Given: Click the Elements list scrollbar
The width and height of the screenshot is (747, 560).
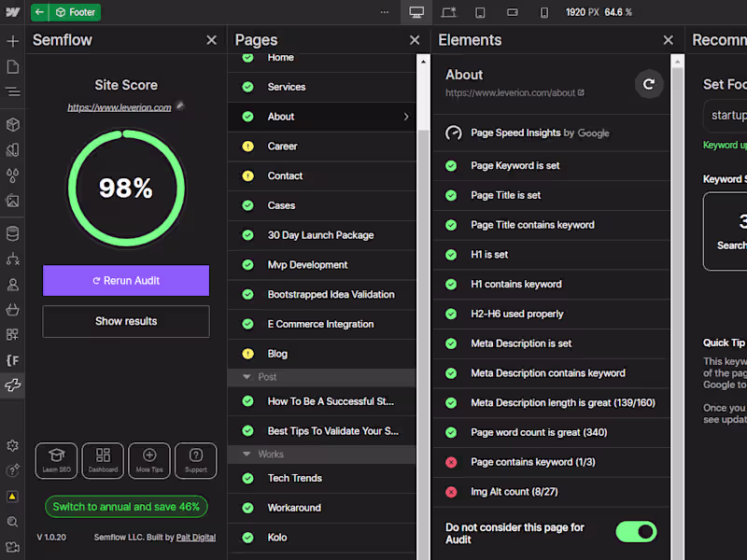Looking at the screenshot, I should (x=677, y=310).
